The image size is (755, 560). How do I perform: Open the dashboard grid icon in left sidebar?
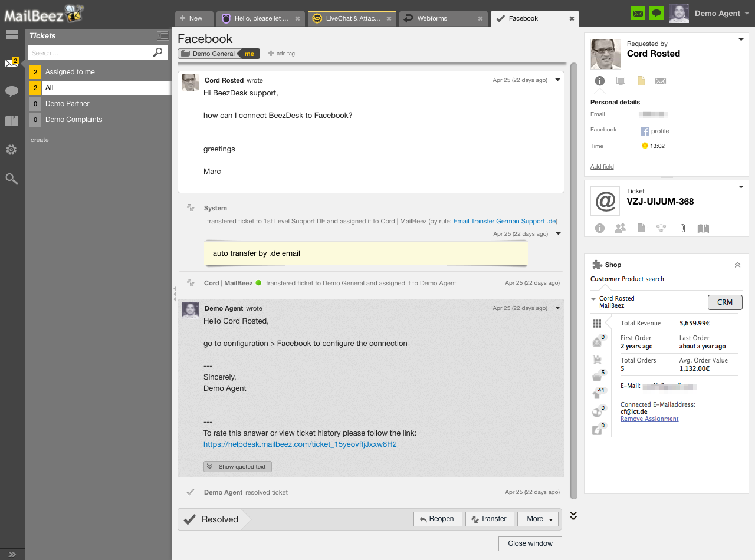pyautogui.click(x=12, y=35)
